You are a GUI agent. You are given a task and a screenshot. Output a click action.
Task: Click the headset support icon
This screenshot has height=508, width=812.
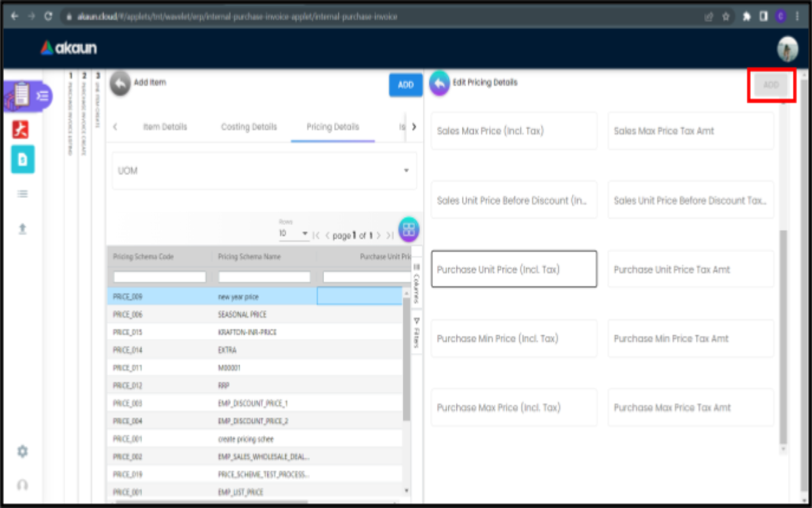click(23, 485)
